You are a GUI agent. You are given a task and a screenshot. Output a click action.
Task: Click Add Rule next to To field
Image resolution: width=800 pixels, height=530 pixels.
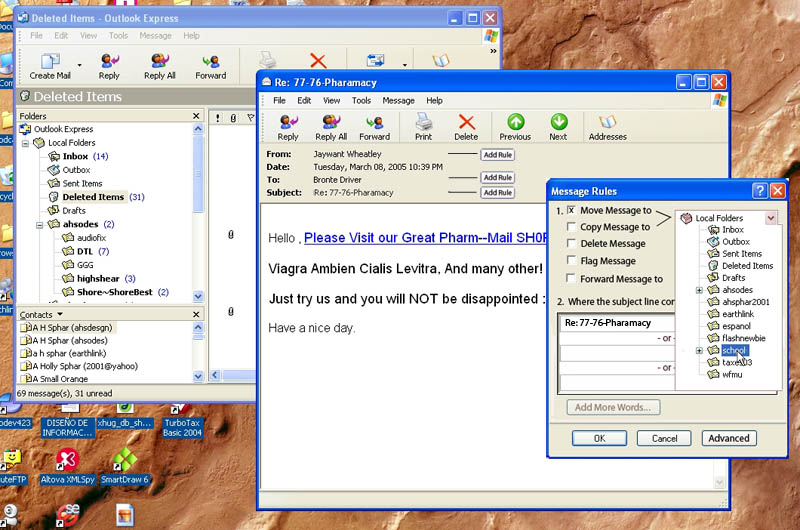point(497,177)
